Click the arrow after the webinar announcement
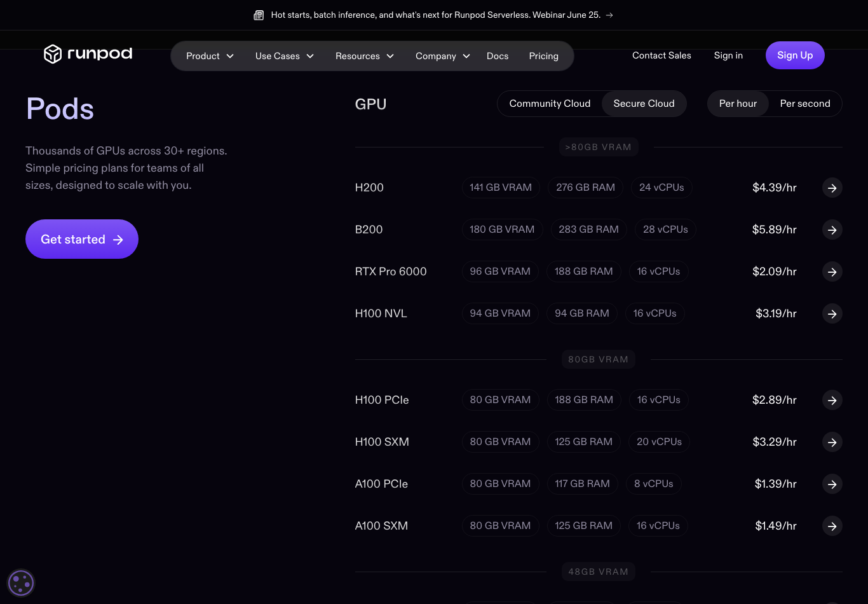This screenshot has height=604, width=868. point(609,15)
